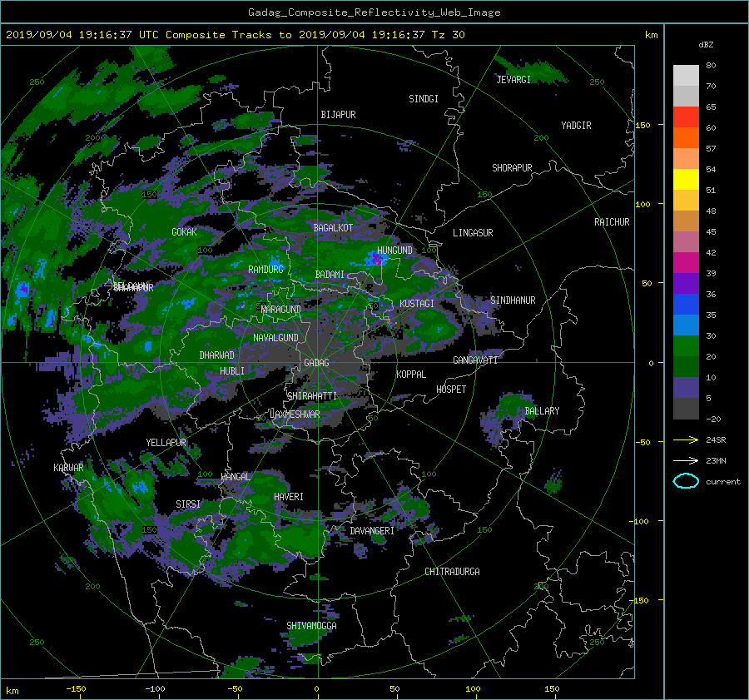Click the DAVANGERI city label
This screenshot has width=749, height=700.
[x=372, y=531]
